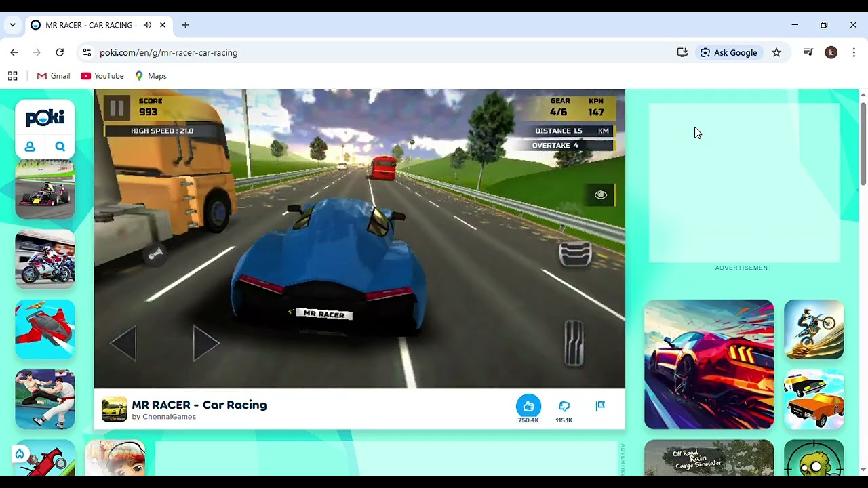Open the Google apps grid shortcut
Screen dimensions: 868x488
click(x=12, y=76)
